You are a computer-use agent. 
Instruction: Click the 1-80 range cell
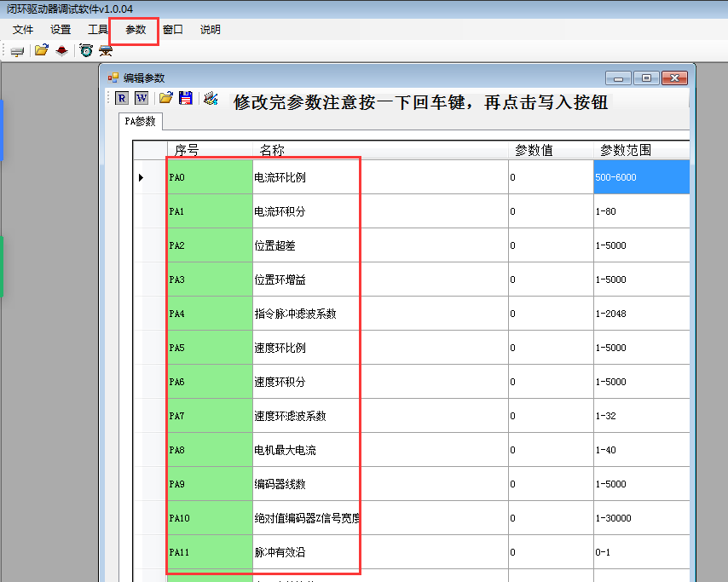[x=641, y=211]
